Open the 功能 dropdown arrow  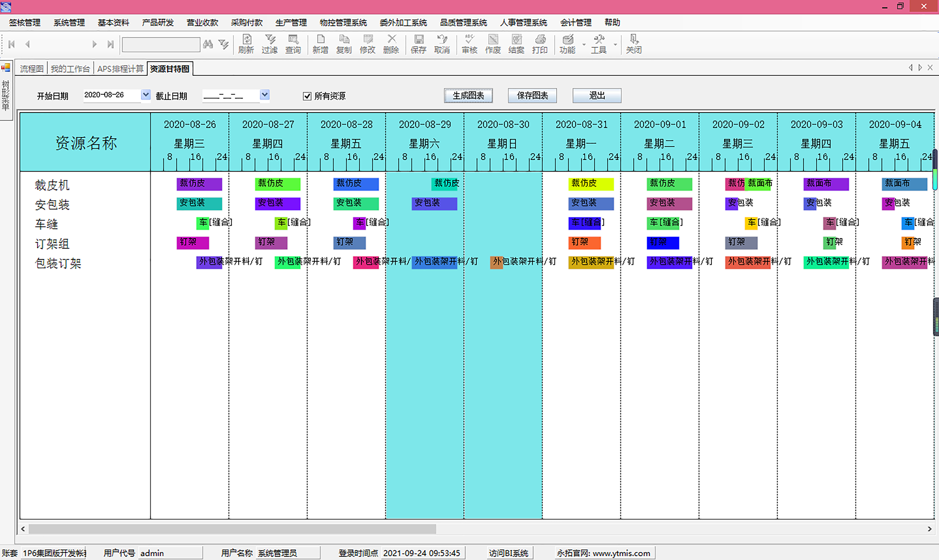pos(584,45)
